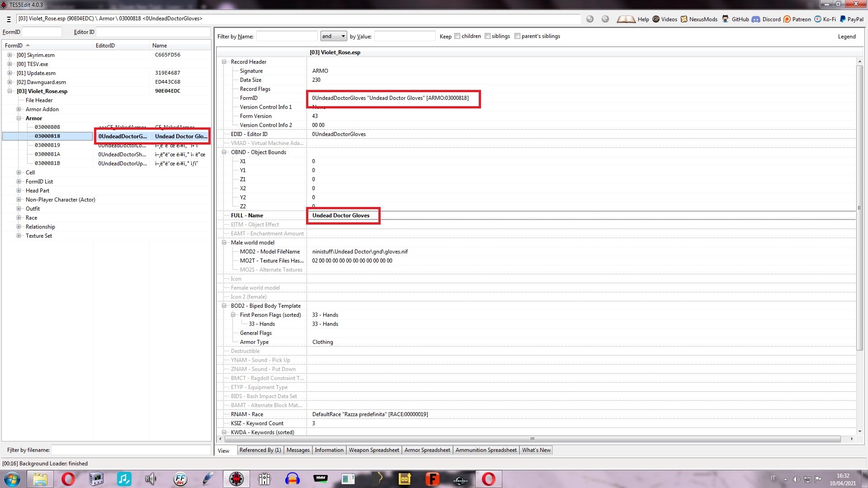
Task: Collapse OBND - Object Bounds section
Action: point(224,152)
